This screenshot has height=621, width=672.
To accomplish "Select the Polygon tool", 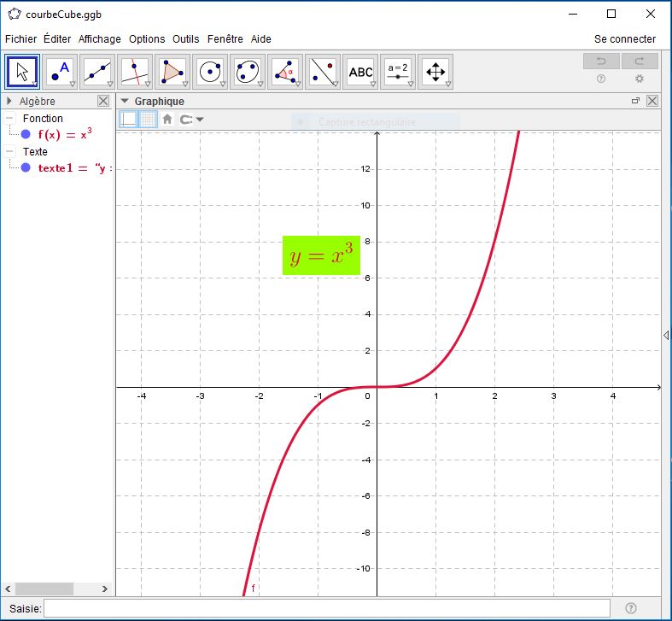I will coord(172,72).
